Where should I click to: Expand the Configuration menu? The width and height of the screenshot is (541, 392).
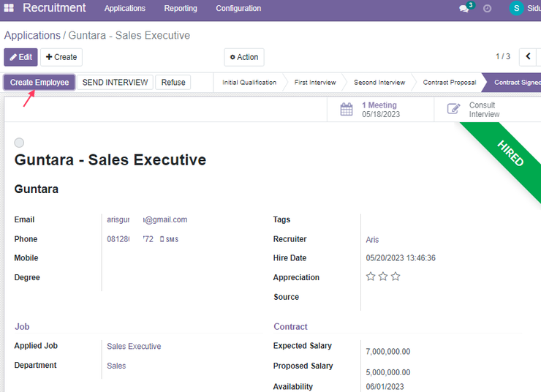coord(238,8)
